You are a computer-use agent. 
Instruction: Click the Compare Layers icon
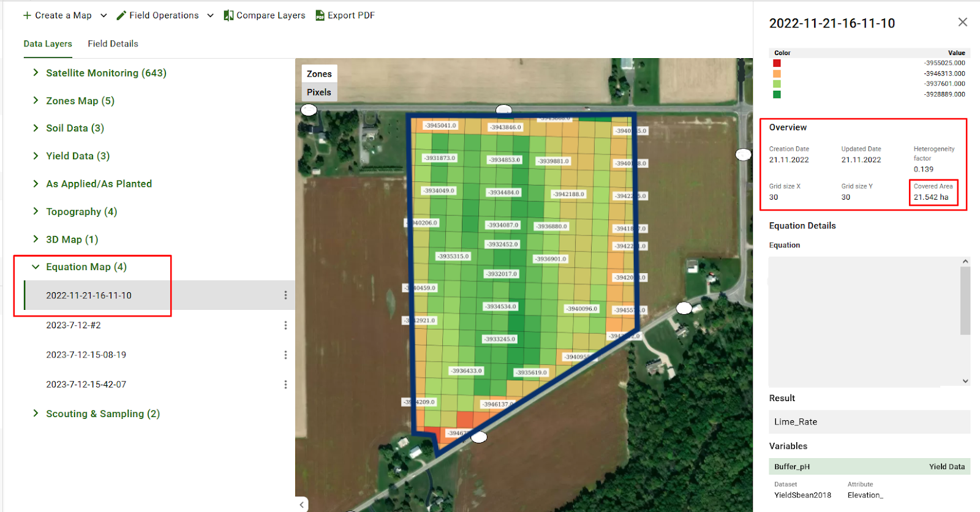tap(228, 15)
